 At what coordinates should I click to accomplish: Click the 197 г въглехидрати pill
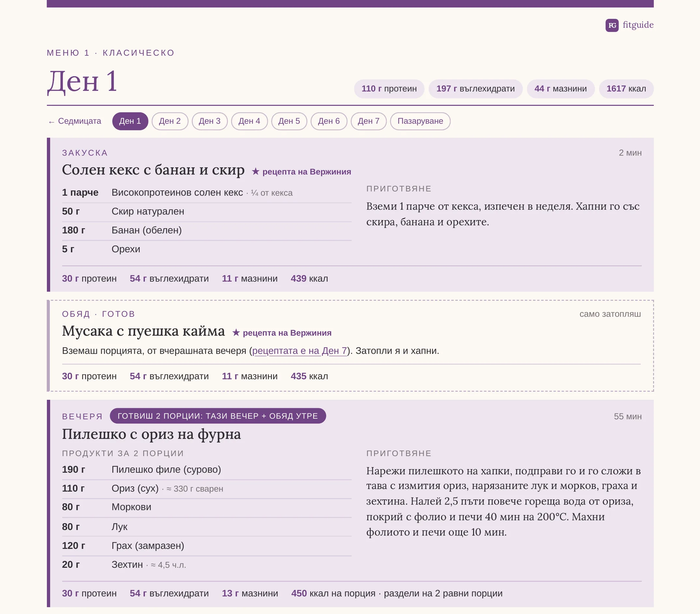tap(475, 89)
